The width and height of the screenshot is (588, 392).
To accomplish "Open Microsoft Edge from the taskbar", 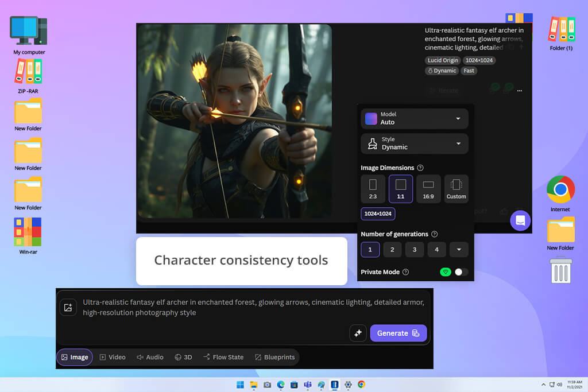I will pyautogui.click(x=281, y=385).
